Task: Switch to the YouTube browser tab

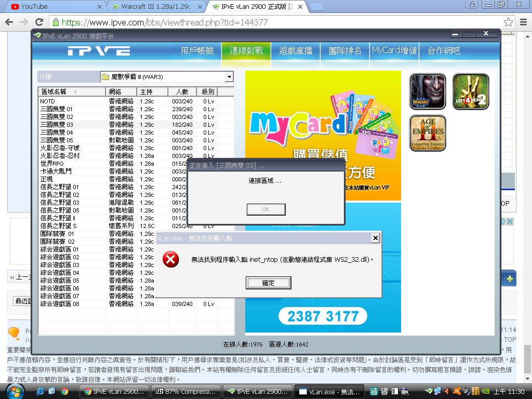Action: pyautogui.click(x=52, y=7)
